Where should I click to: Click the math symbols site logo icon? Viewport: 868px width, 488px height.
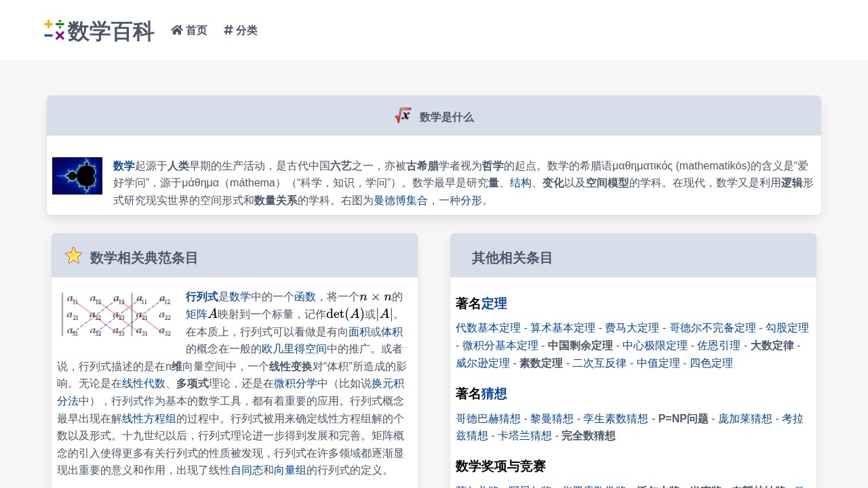coord(54,30)
